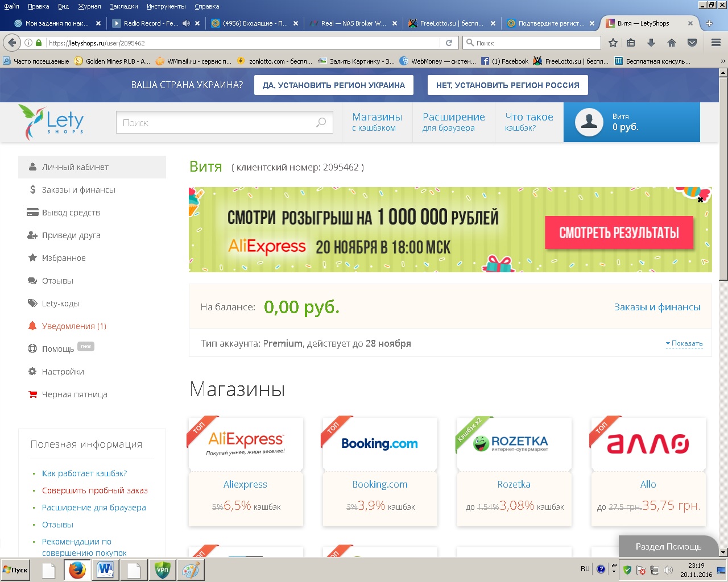Click the volume icon in system tray

pos(668,569)
